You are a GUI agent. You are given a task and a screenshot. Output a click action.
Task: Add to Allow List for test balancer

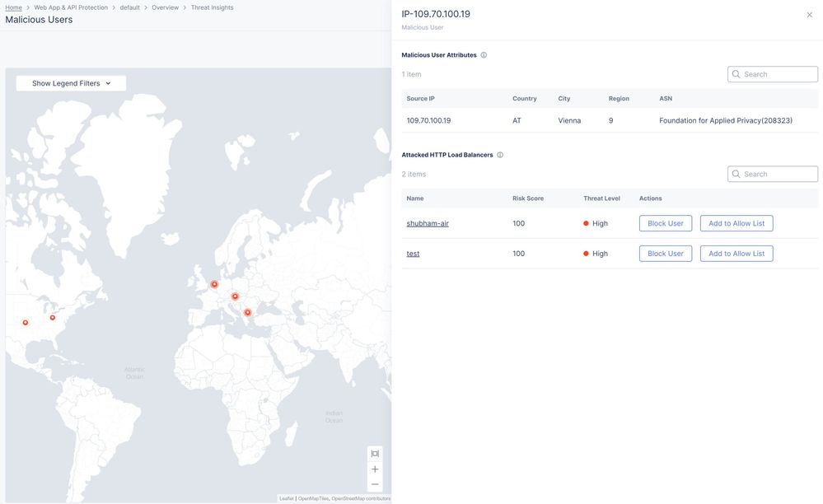[736, 254]
